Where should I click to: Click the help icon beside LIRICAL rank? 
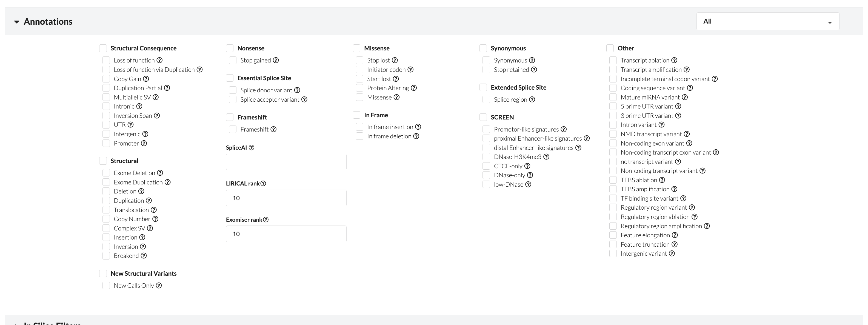[264, 183]
